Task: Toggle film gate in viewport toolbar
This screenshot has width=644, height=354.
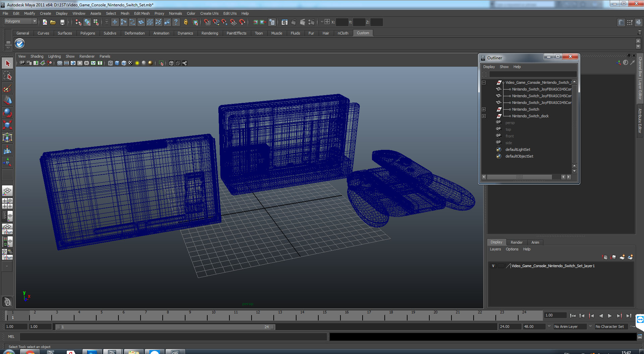Action: (66, 63)
